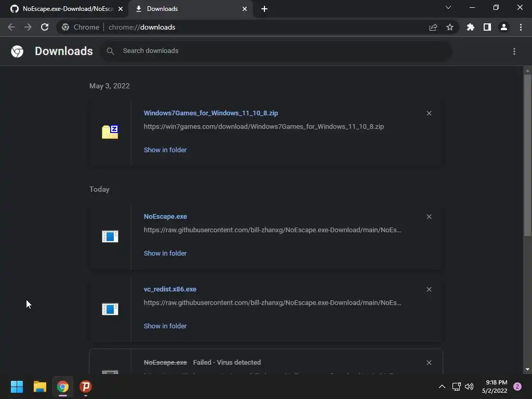Open the notification badge showing 2

517,387
